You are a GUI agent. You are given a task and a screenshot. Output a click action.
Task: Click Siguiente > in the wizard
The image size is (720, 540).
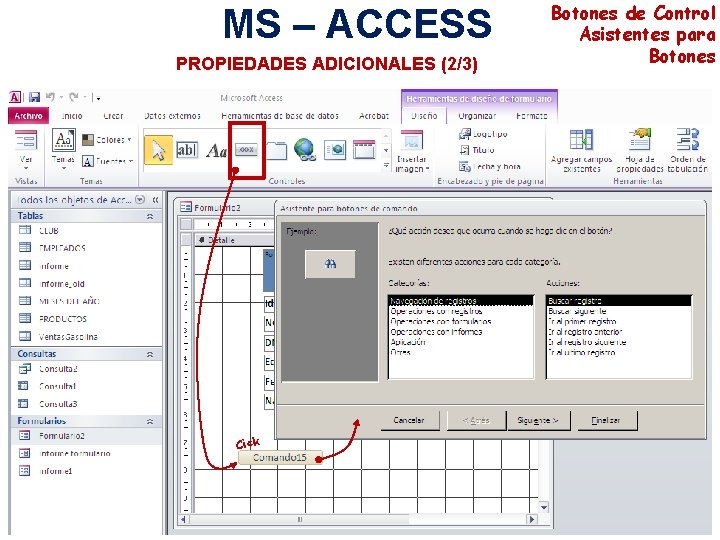[538, 421]
